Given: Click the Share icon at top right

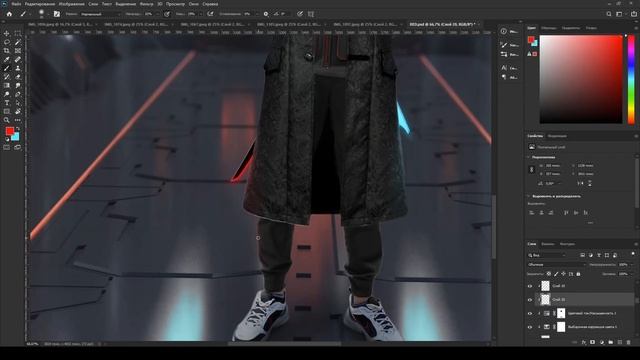Looking at the screenshot, I should tap(634, 14).
